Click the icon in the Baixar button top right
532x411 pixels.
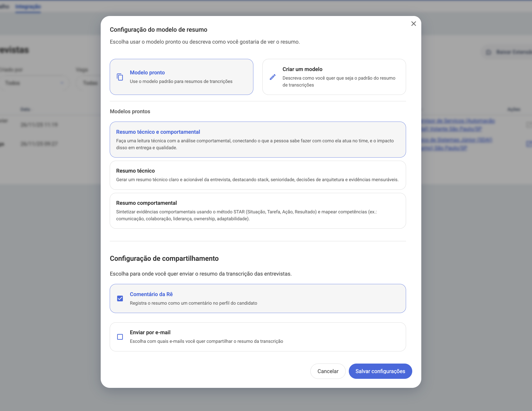(x=488, y=52)
